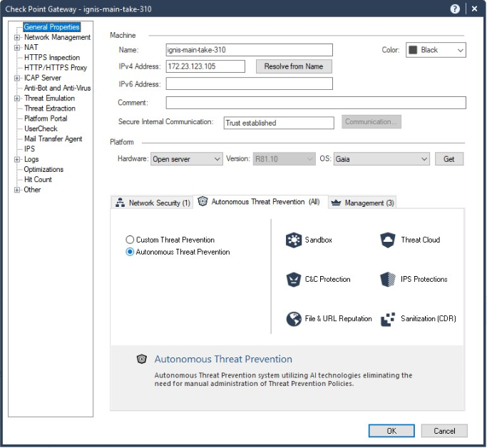Click the IPS Protections icon

[388, 280]
